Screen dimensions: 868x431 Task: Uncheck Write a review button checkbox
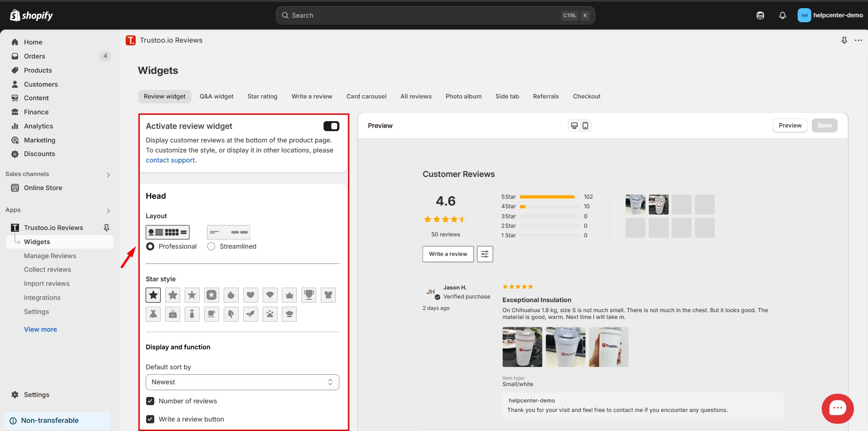click(150, 419)
